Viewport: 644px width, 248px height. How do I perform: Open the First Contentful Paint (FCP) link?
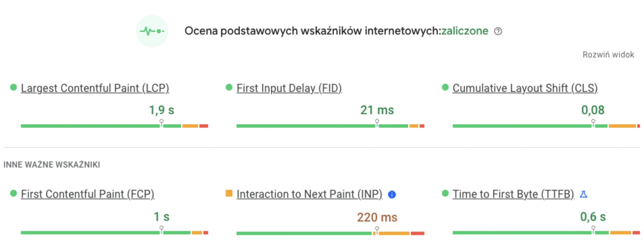click(x=88, y=194)
